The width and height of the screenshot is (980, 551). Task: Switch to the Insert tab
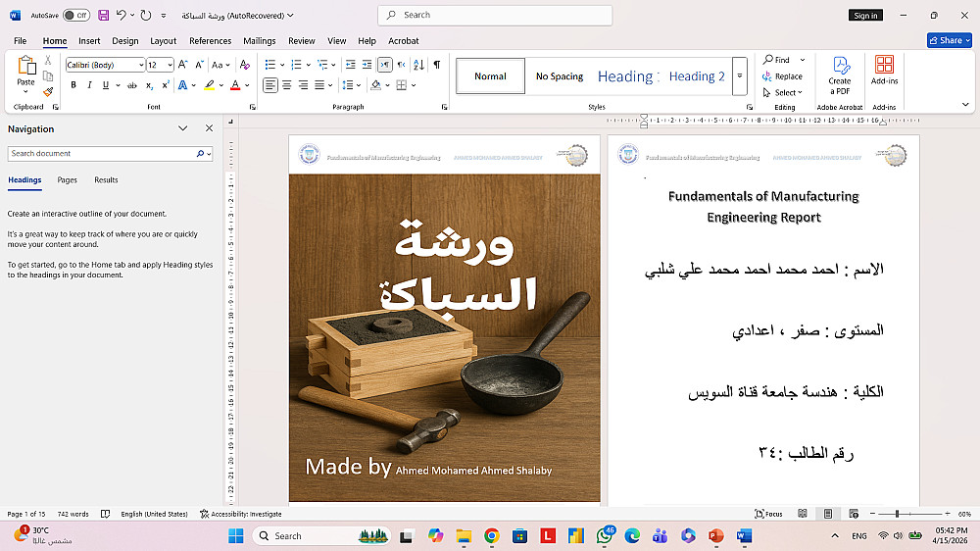coord(89,40)
